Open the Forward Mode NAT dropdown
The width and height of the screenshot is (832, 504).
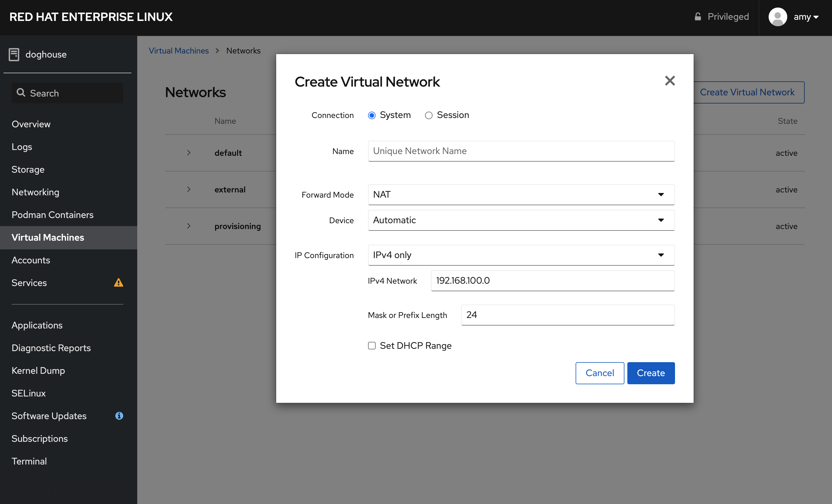pos(521,194)
